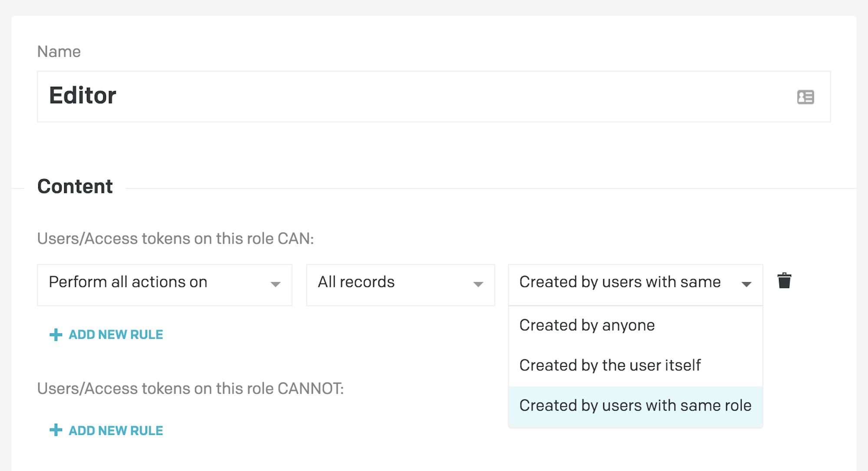Click the role CANNOT description text
The height and width of the screenshot is (471, 868).
(x=191, y=389)
